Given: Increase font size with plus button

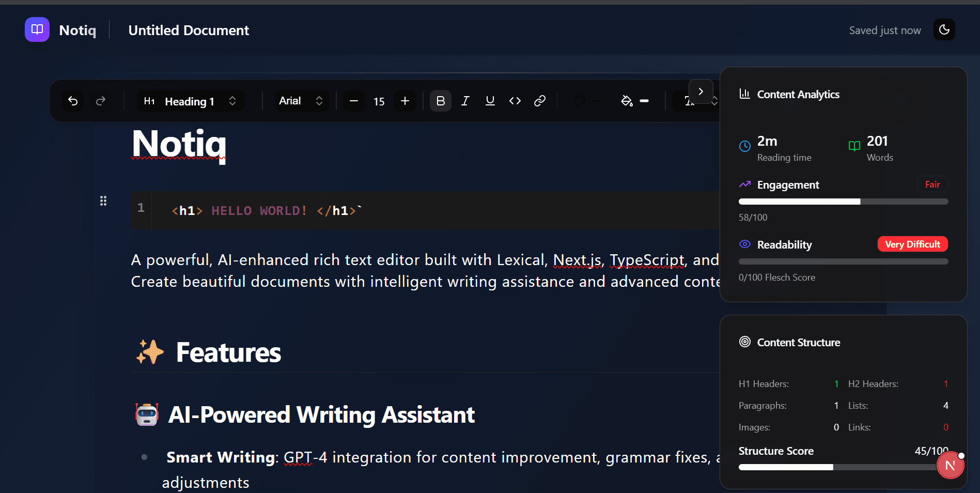Looking at the screenshot, I should pyautogui.click(x=405, y=101).
